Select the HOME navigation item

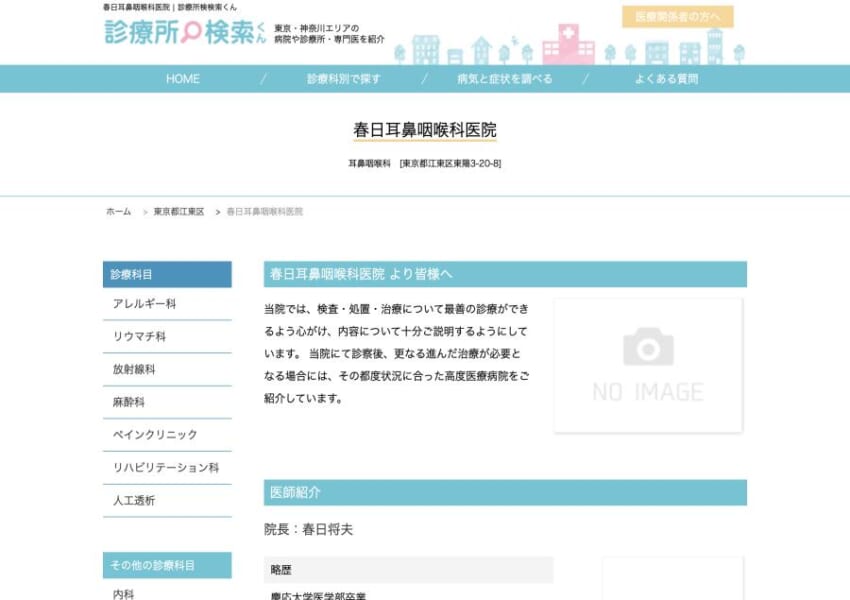(182, 77)
